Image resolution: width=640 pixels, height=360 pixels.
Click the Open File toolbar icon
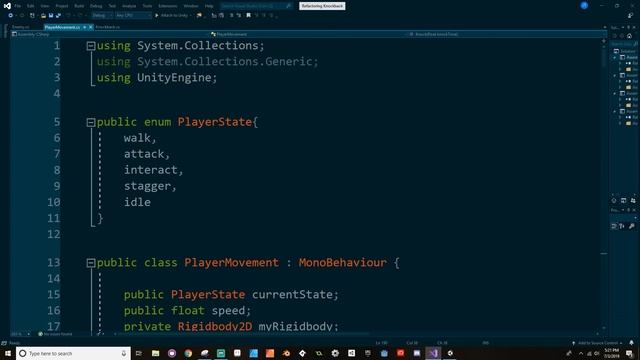click(43, 16)
